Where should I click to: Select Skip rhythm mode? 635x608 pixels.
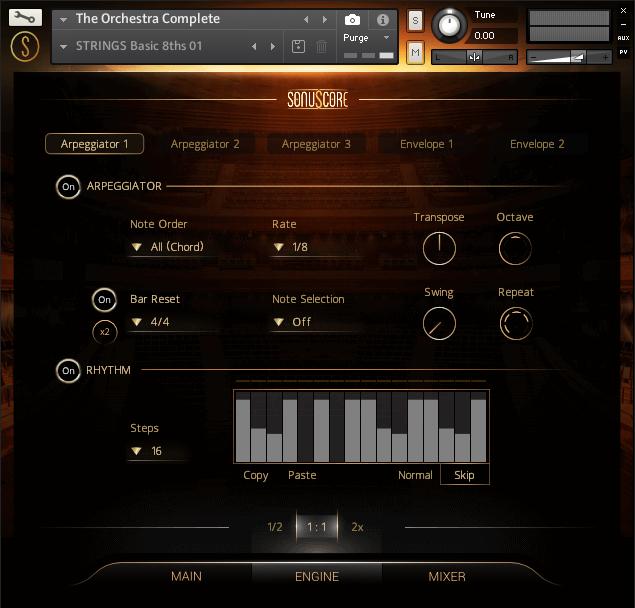(465, 475)
